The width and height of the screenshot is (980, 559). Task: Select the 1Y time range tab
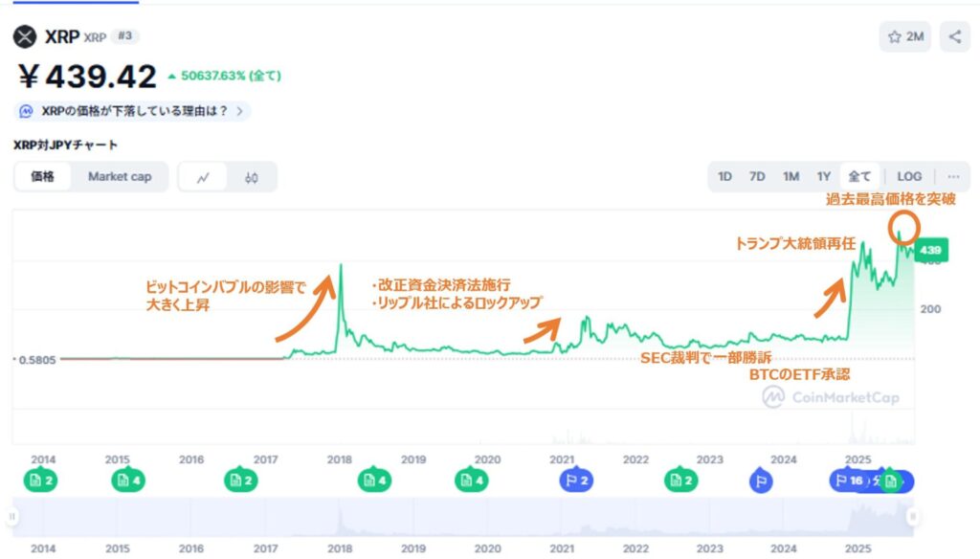click(823, 176)
